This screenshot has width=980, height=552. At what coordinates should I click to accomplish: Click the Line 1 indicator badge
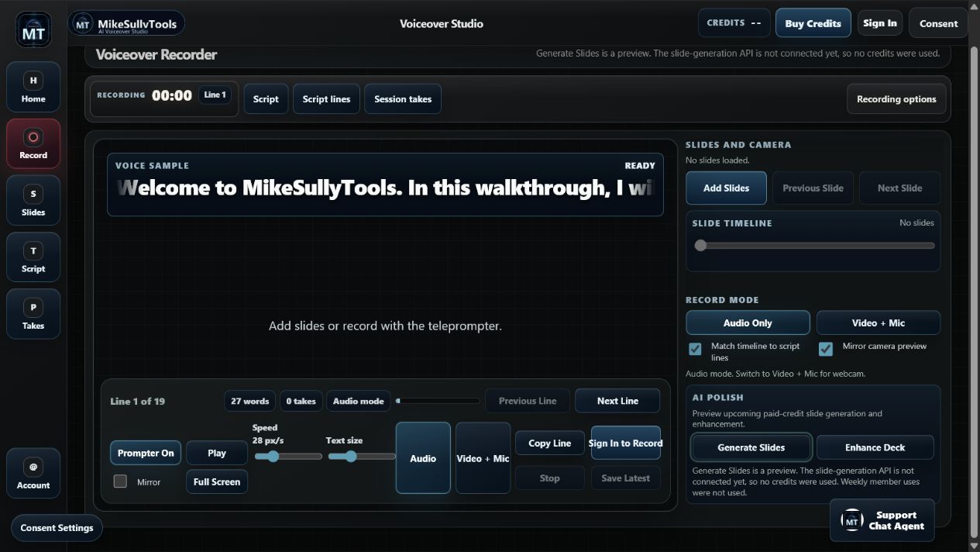tap(215, 95)
